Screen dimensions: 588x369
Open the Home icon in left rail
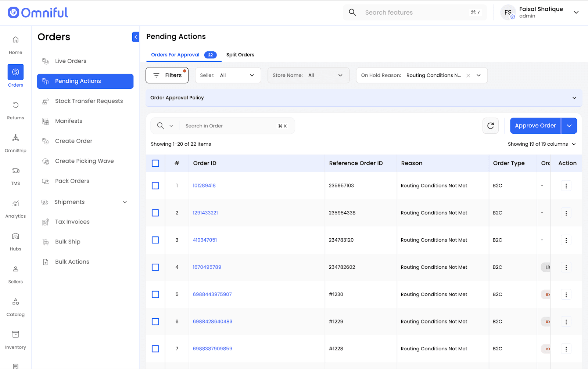point(15,40)
